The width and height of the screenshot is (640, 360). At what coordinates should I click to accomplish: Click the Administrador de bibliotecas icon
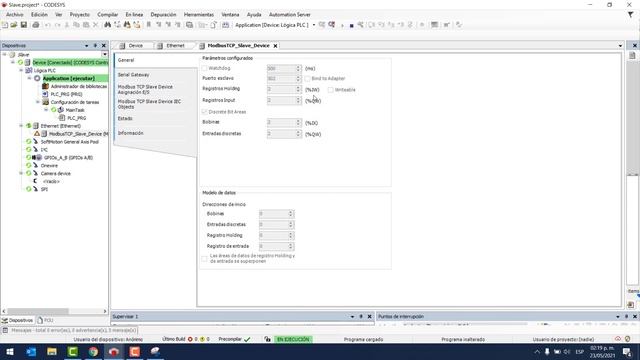[x=45, y=86]
